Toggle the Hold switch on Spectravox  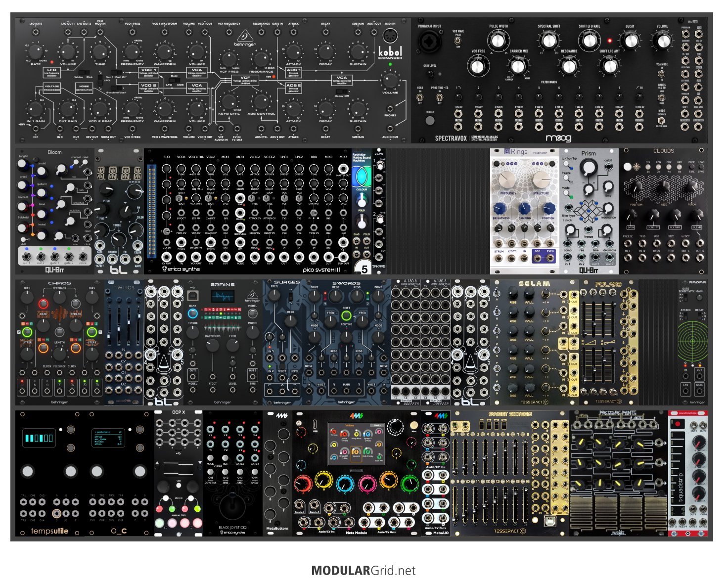(x=421, y=97)
